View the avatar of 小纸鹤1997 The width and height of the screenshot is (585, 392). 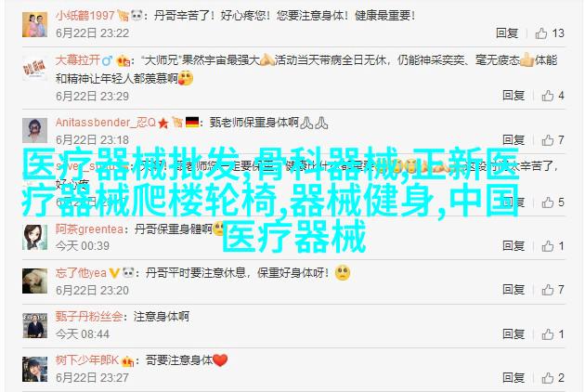(34, 24)
